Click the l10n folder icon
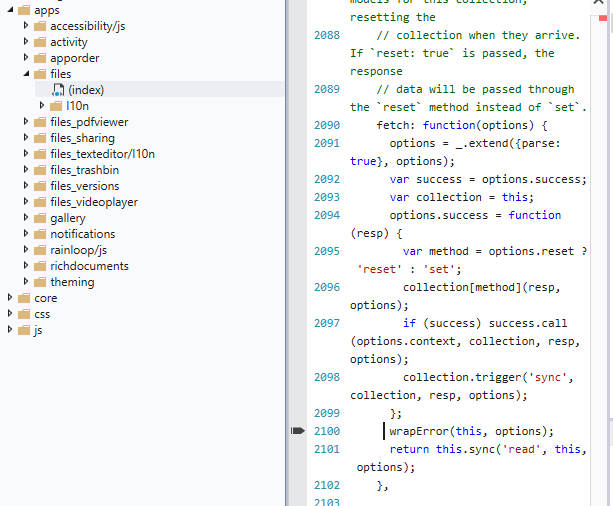 point(56,106)
